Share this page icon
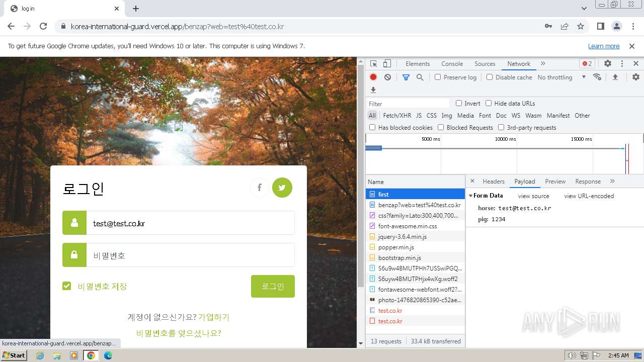This screenshot has height=362, width=644. click(x=565, y=26)
